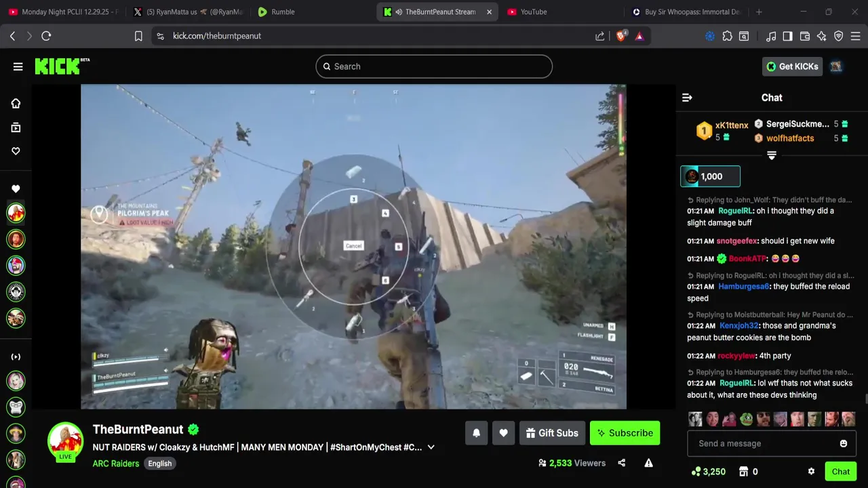Bookmark the page in address bar
Viewport: 868px width, 488px height.
[x=138, y=36]
